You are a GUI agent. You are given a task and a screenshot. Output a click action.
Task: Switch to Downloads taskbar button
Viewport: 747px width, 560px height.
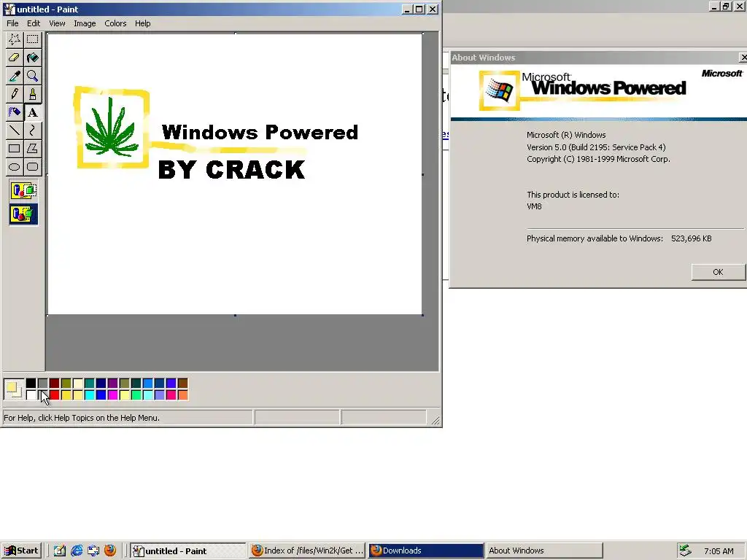[x=426, y=551]
